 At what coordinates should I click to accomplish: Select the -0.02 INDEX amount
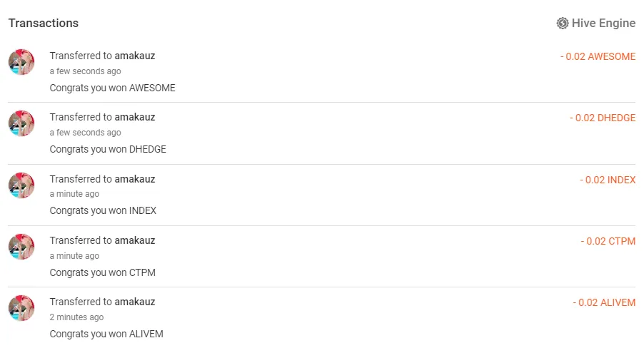click(x=608, y=180)
